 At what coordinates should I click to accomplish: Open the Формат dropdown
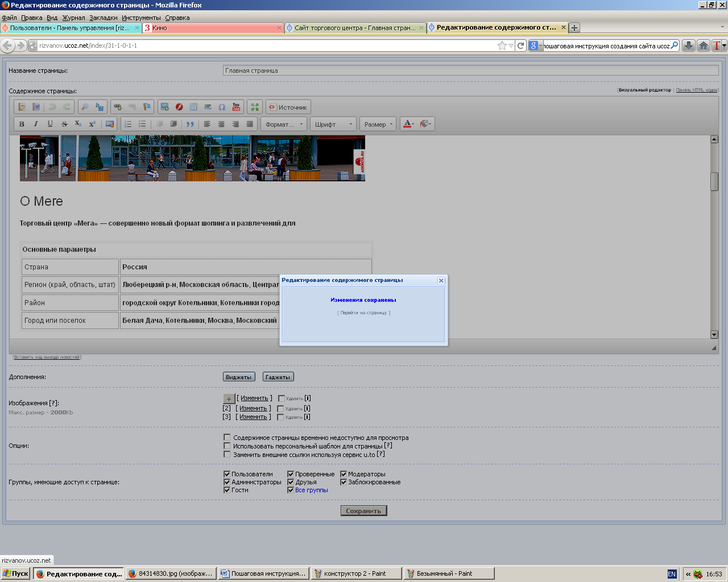284,124
